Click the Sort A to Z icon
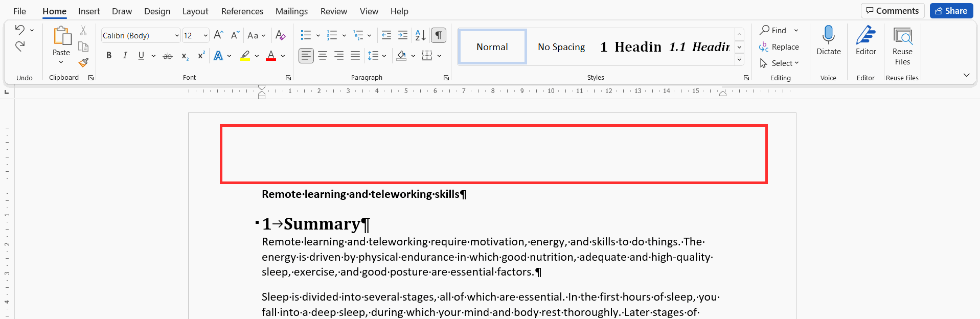This screenshot has width=980, height=319. tap(420, 35)
